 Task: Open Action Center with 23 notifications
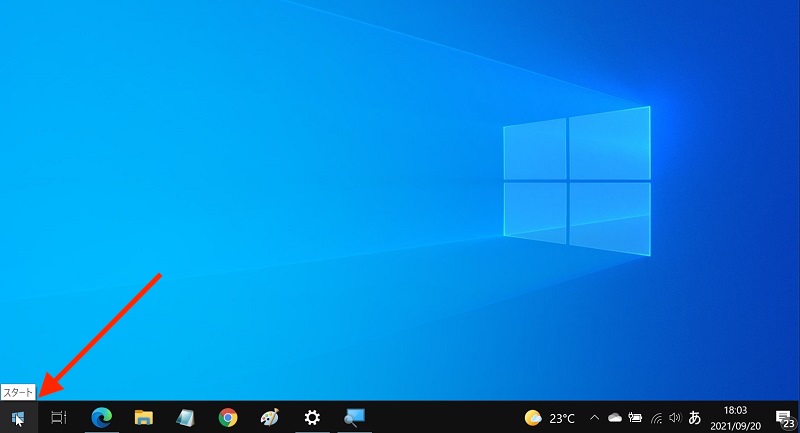(x=783, y=417)
